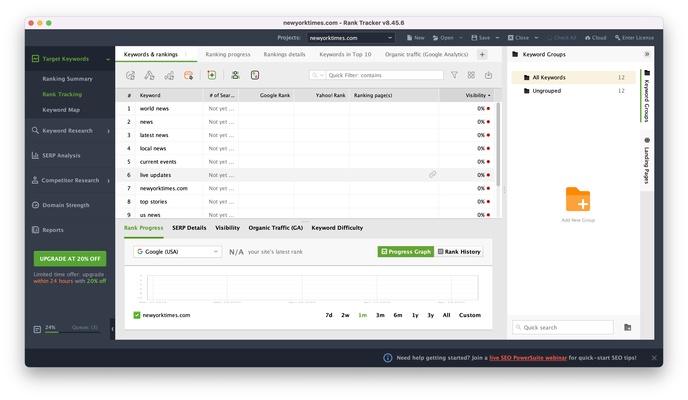The height and width of the screenshot is (400, 688).
Task: Click the third keyword toolbar icon
Action: (x=169, y=75)
